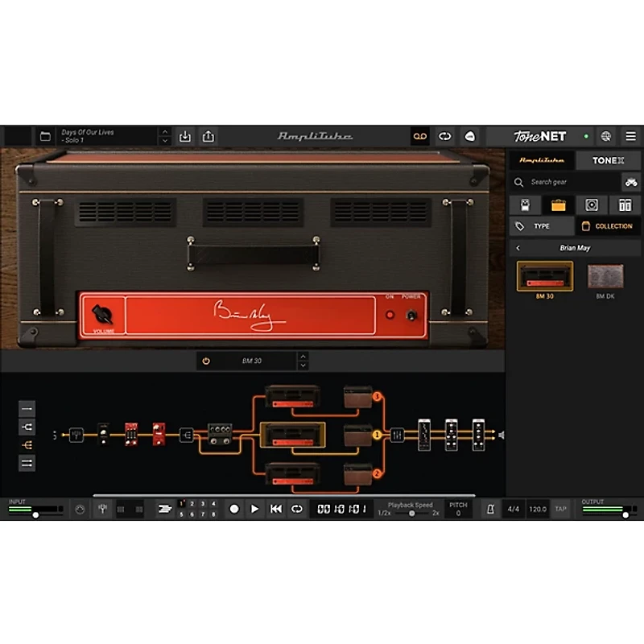Screen dimensions: 644x644
Task: Open the tape recorder icon in header
Action: pos(419,136)
